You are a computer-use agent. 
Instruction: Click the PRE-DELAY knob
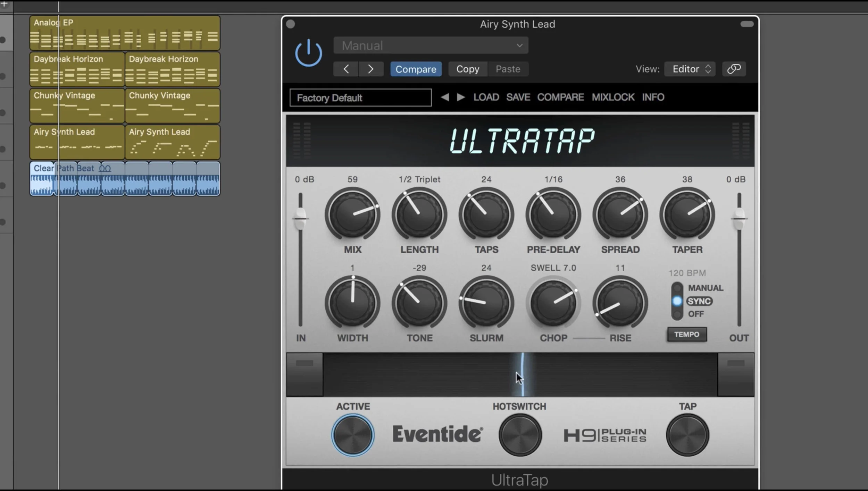point(553,214)
